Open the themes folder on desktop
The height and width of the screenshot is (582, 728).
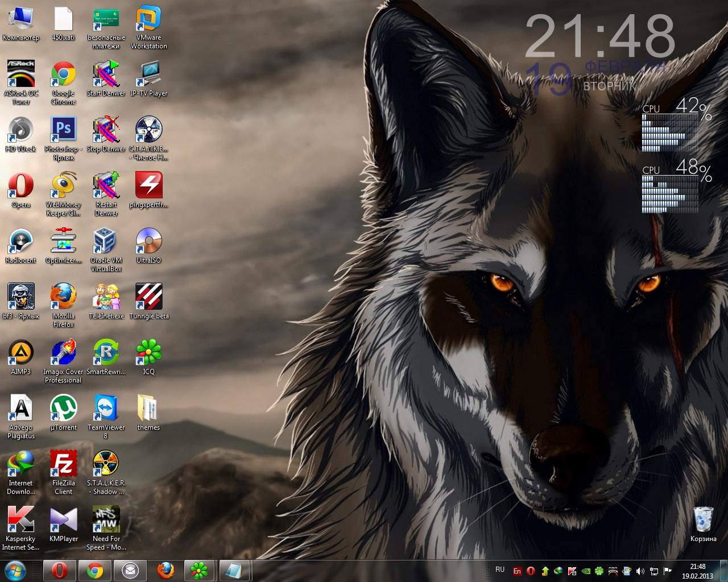[x=148, y=409]
